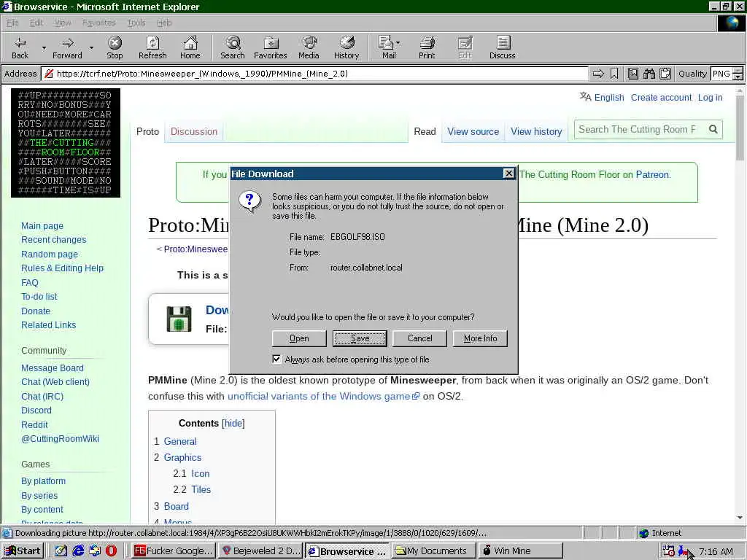The height and width of the screenshot is (560, 747).
Task: Click the floppy disk download icon
Action: [x=179, y=319]
